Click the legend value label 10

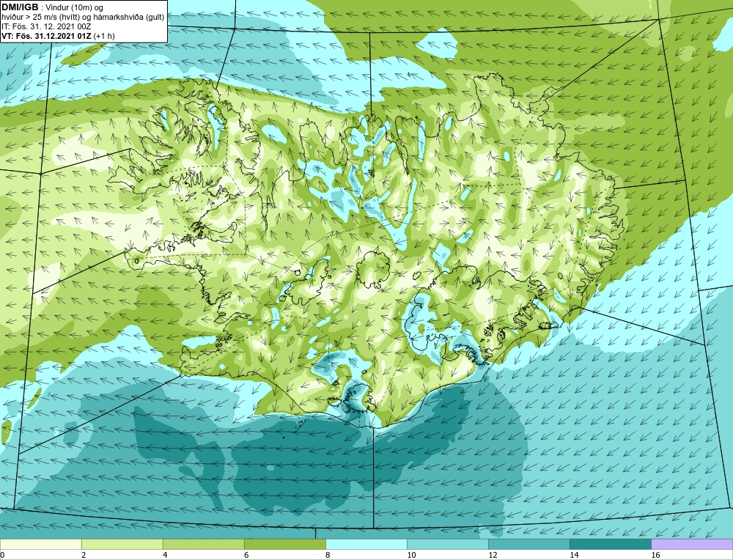point(411,555)
